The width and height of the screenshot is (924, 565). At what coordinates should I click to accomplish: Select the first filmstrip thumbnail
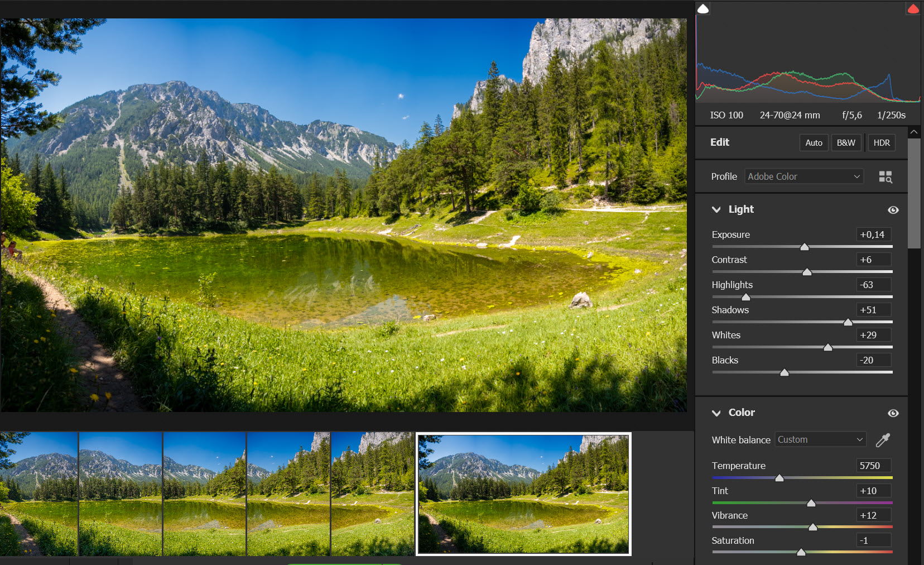[39, 494]
